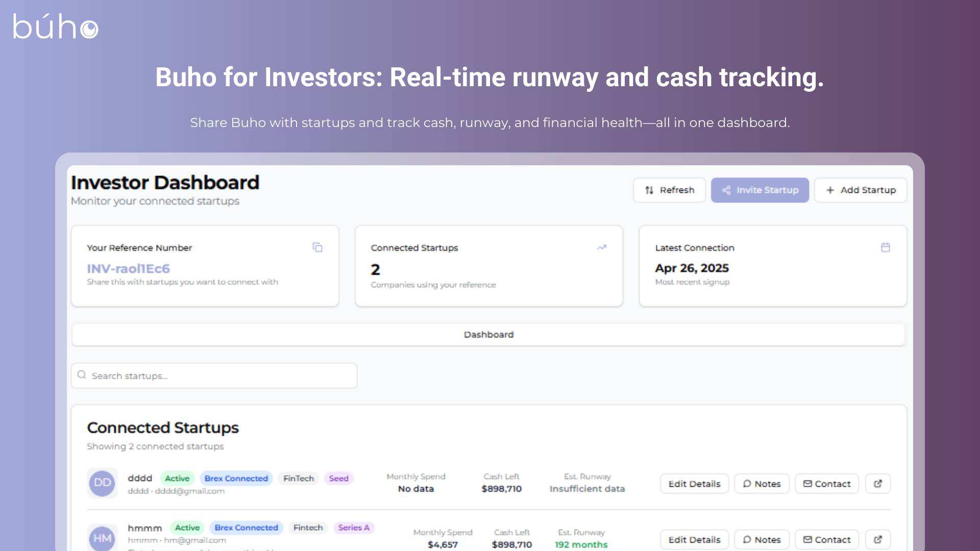Click the calendar icon in Latest Connection card
Screen dimensions: 980x551
[x=886, y=247]
